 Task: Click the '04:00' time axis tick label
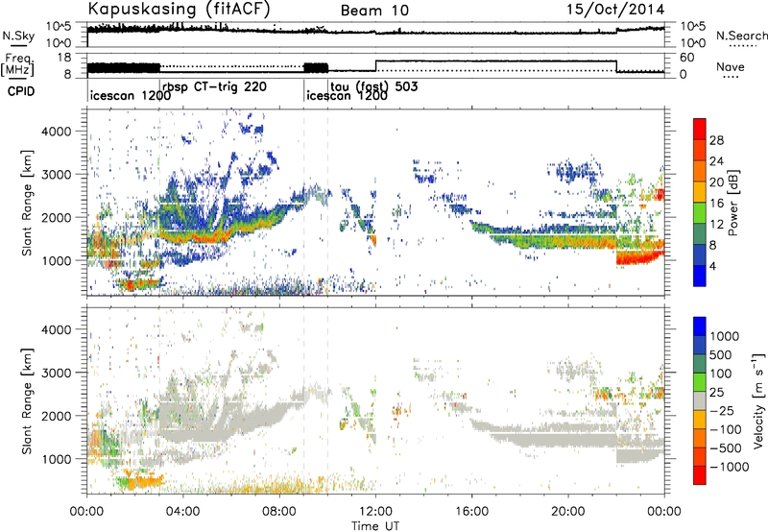pos(182,512)
